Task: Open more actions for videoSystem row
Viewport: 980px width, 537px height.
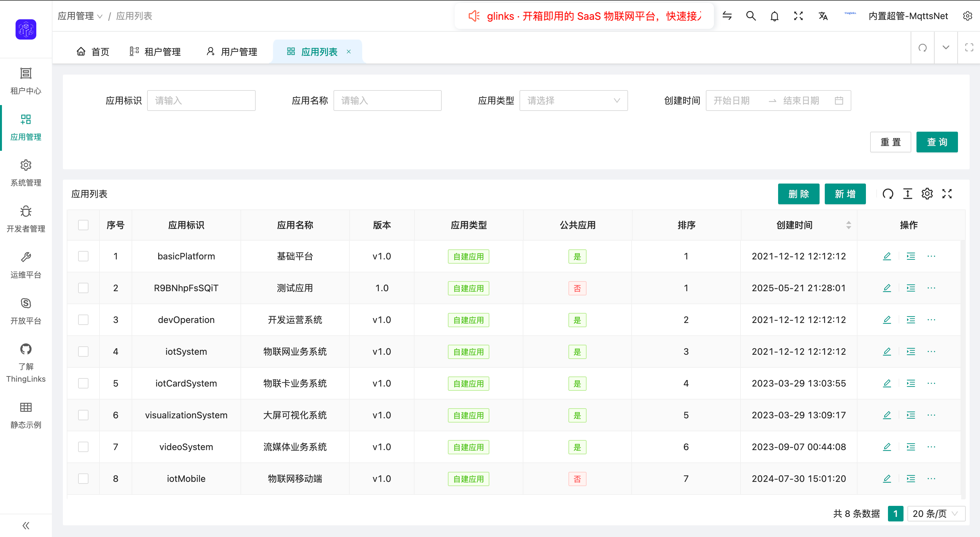Action: tap(931, 447)
